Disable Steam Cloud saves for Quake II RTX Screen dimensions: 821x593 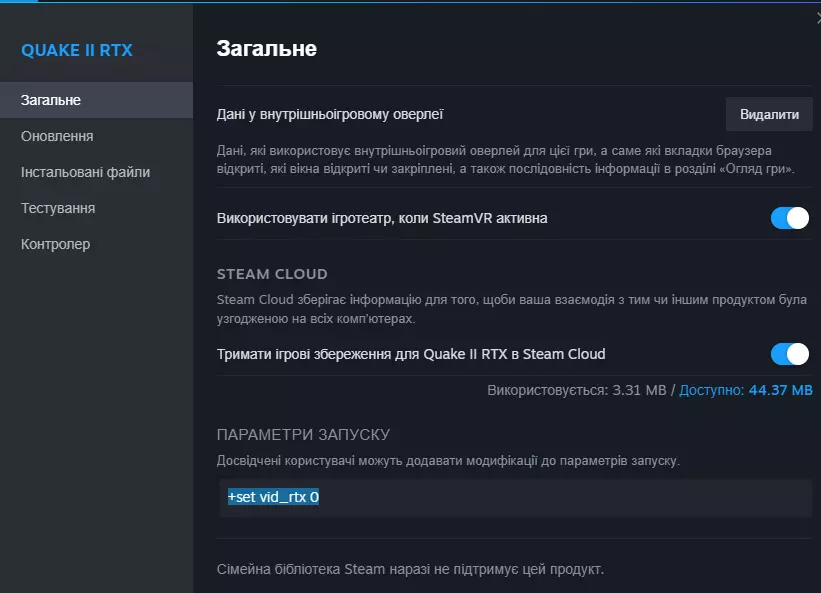point(790,354)
